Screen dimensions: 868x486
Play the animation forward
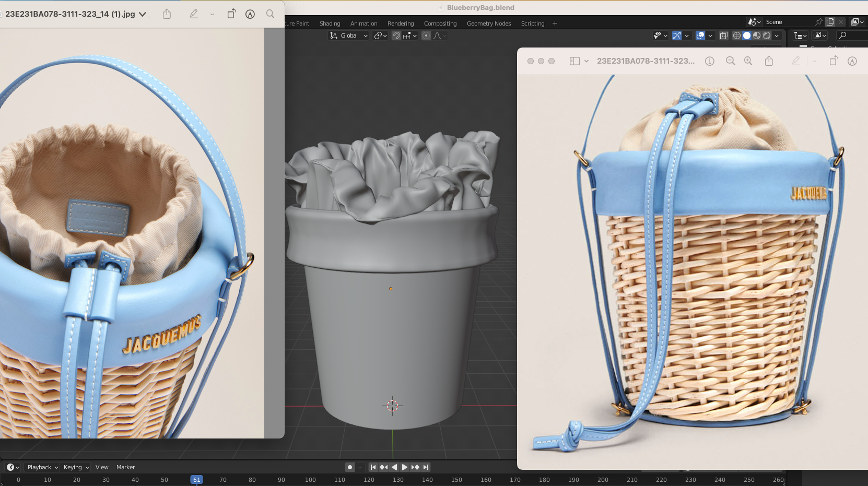404,467
